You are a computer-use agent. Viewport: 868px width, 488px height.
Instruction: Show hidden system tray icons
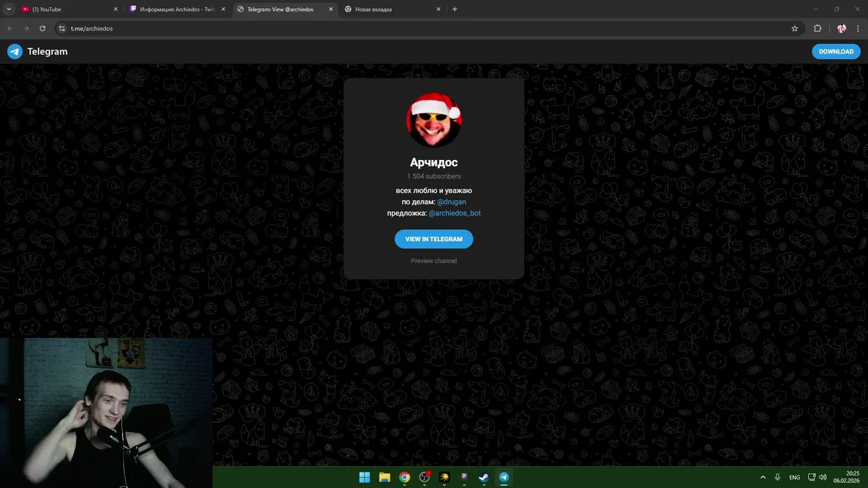click(763, 477)
